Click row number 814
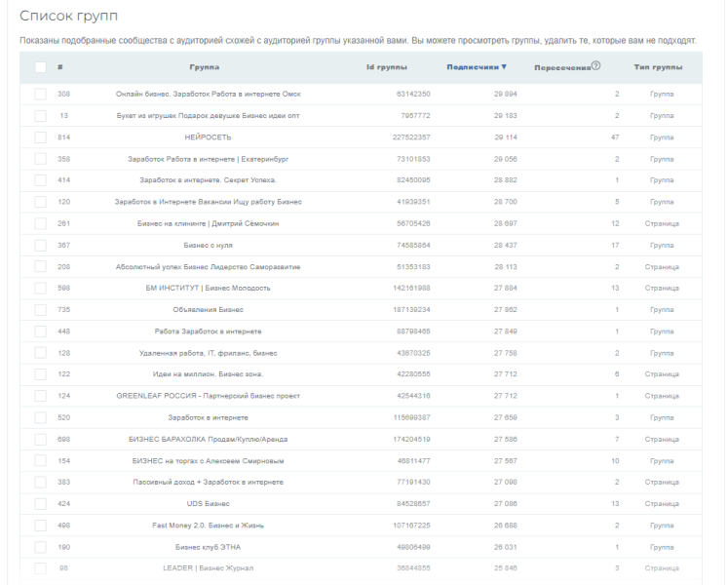Screen dimensions: 728x585 63,137
